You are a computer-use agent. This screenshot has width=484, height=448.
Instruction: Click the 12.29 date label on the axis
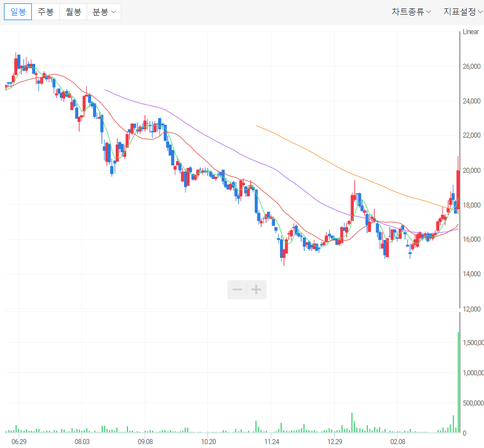click(x=335, y=441)
